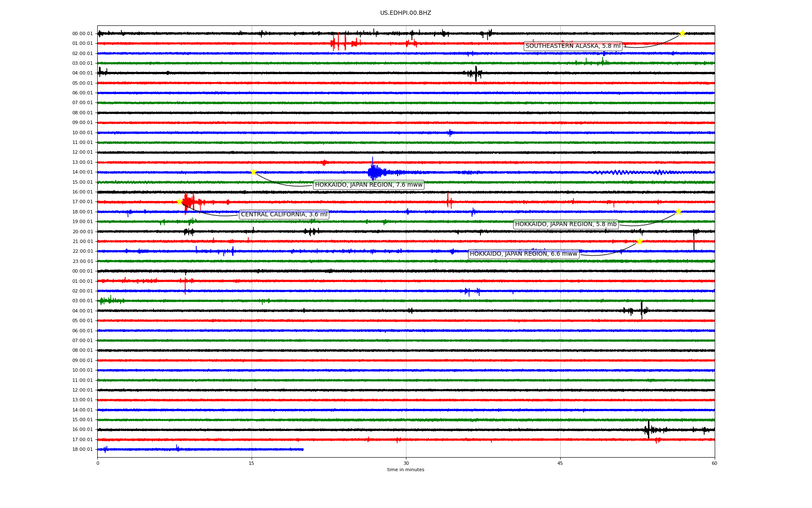Screen dimensions: 812x508
Task: Click the star marker for Hokkaido 7.6 mww
Action: point(253,172)
